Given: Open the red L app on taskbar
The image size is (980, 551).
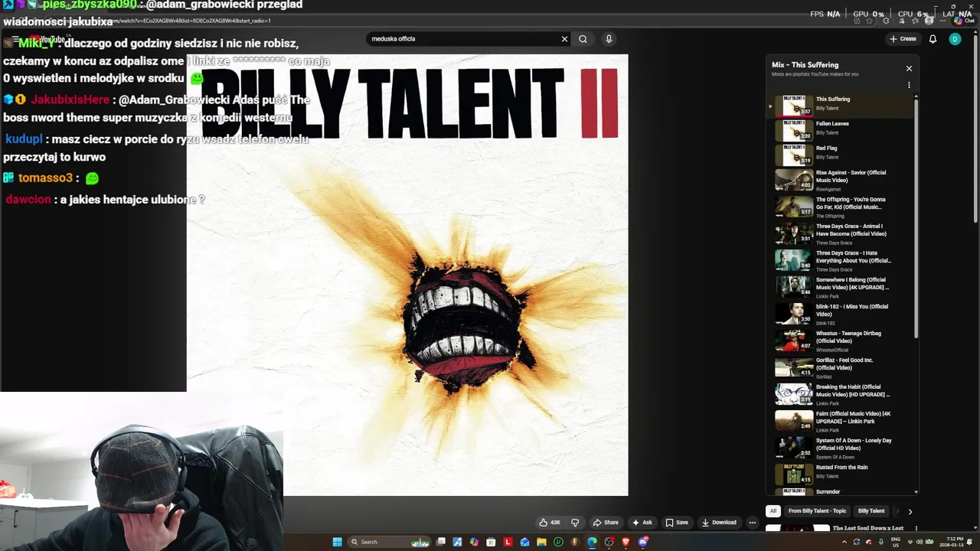Looking at the screenshot, I should tap(508, 542).
